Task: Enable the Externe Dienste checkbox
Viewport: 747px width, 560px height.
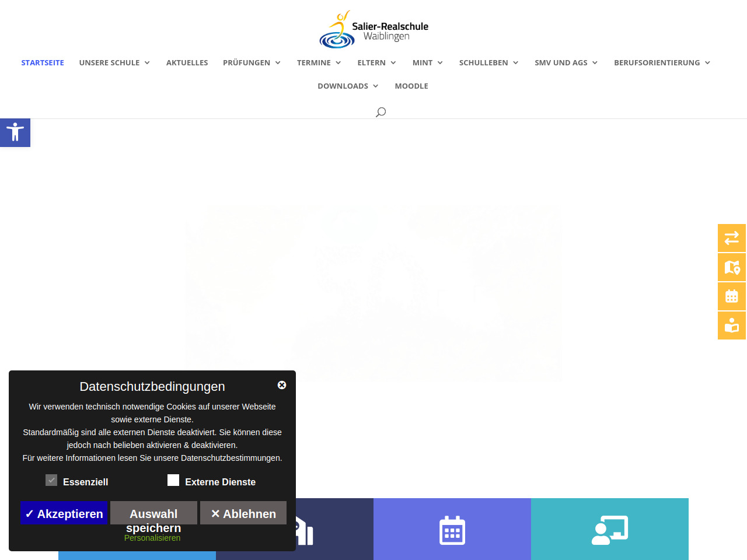Action: click(x=173, y=480)
